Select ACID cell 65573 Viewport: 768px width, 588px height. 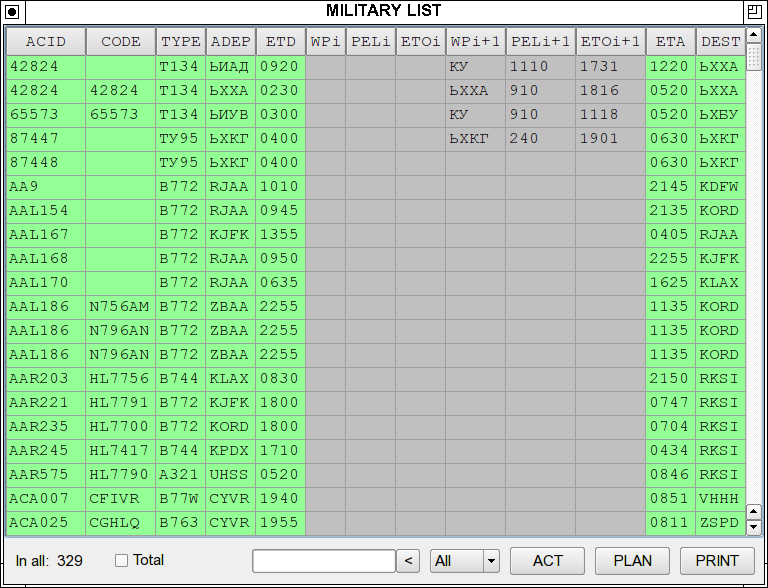tap(46, 115)
